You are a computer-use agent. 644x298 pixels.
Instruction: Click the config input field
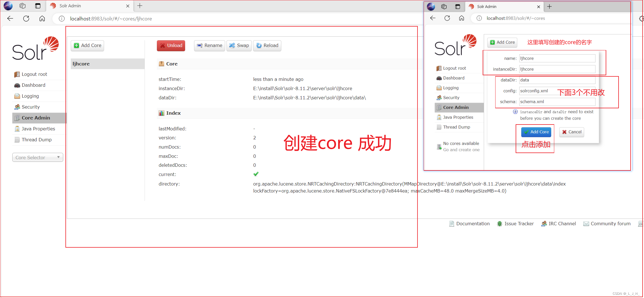[557, 91]
